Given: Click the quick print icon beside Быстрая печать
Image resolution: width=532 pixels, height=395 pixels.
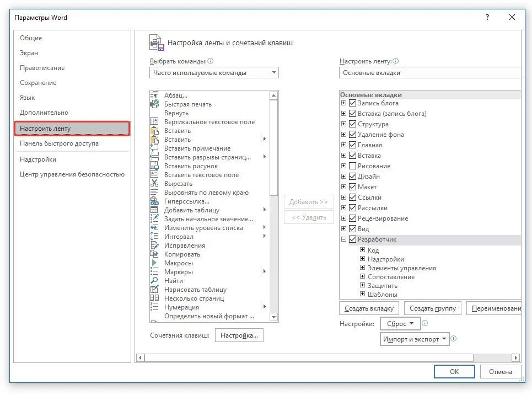Looking at the screenshot, I should pos(154,104).
